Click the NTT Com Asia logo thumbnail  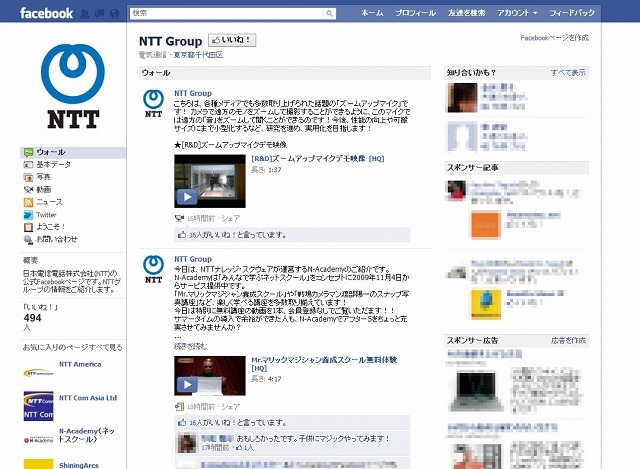(38, 406)
